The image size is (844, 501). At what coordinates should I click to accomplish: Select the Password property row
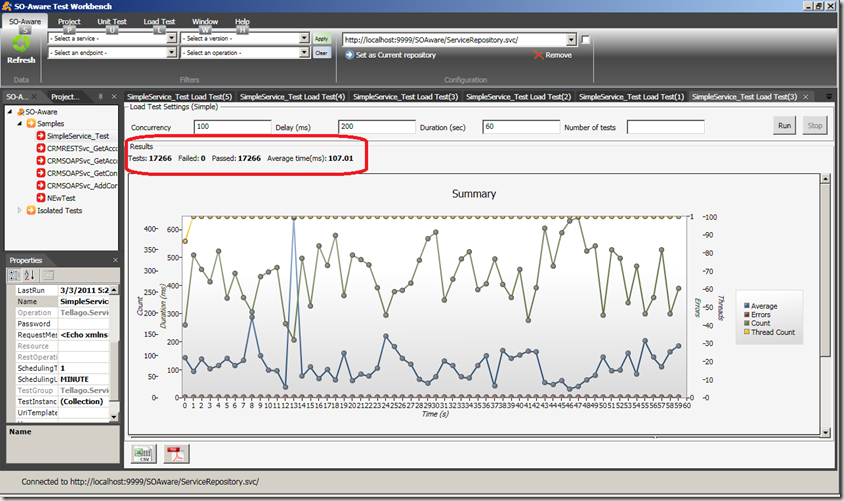point(62,324)
